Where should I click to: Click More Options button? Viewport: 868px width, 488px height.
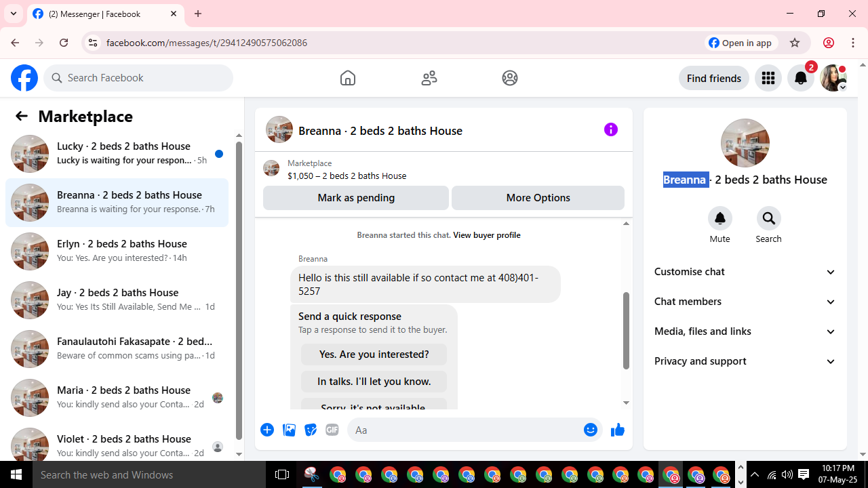pyautogui.click(x=538, y=198)
